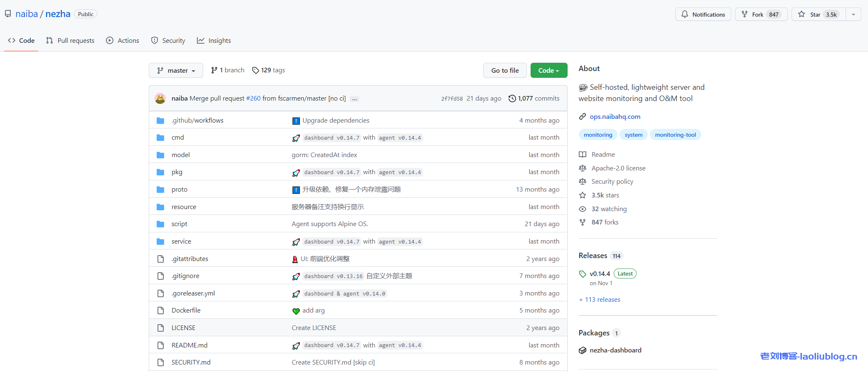Click the model folder icon

160,155
